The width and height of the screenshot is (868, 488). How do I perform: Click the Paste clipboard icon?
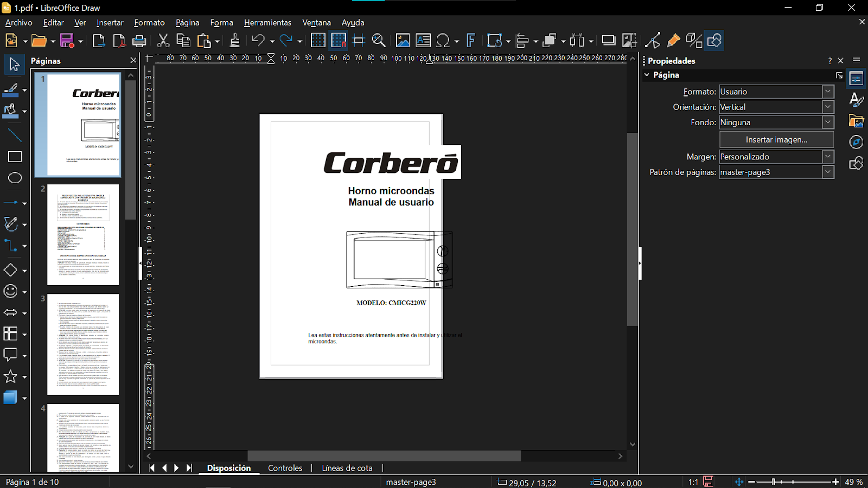coord(204,41)
